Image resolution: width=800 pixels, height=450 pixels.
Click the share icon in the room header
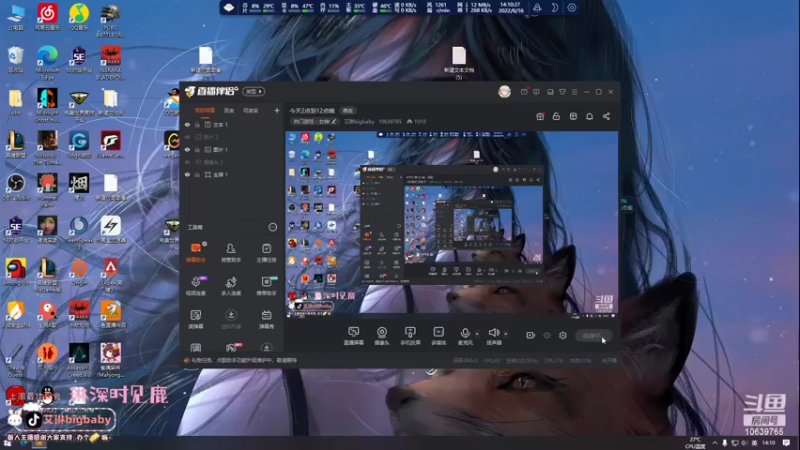(x=606, y=116)
